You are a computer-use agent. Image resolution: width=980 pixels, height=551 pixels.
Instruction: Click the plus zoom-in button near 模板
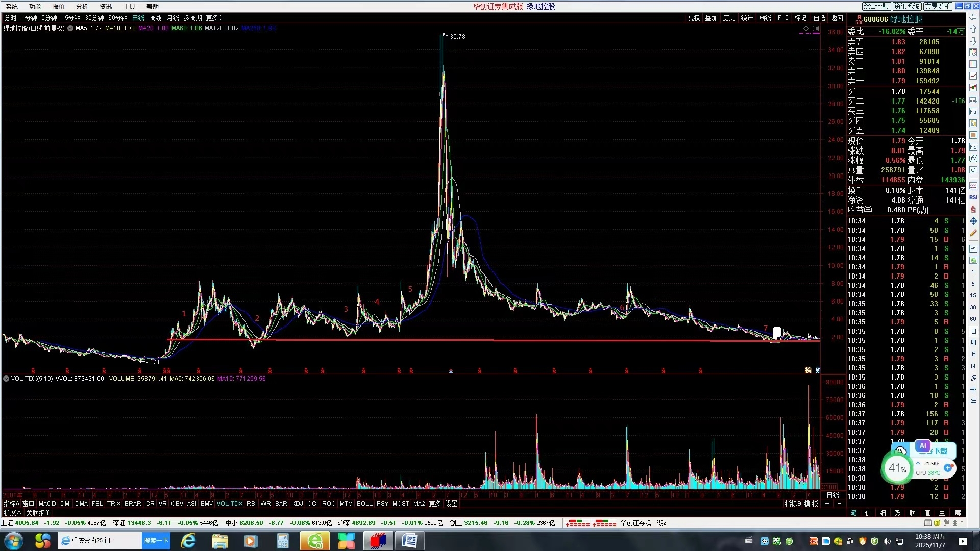(827, 504)
